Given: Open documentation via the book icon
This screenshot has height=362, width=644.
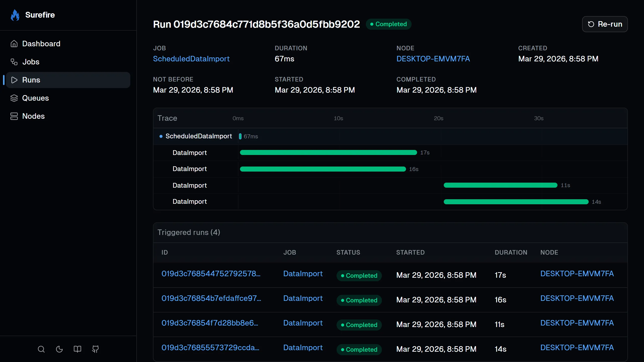Looking at the screenshot, I should pos(77,349).
